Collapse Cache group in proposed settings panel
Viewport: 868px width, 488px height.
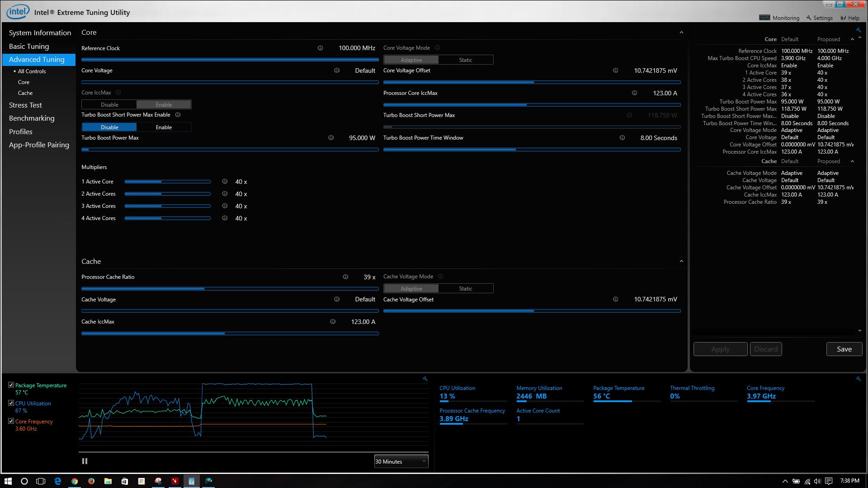(852, 161)
